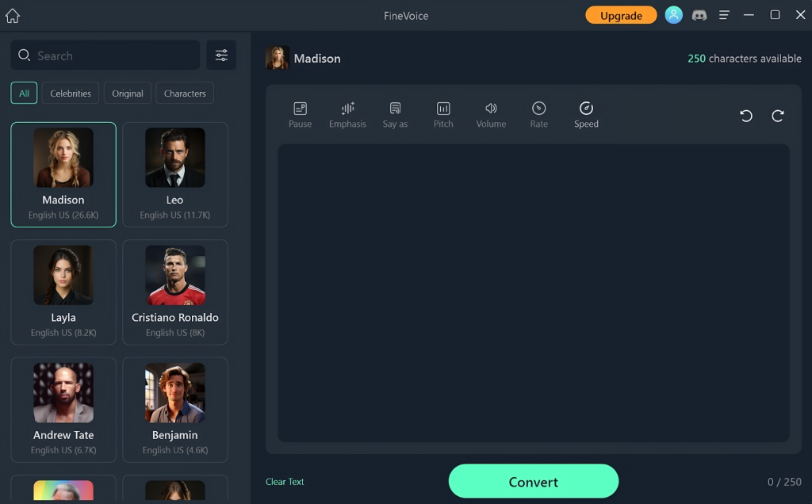The image size is (812, 504).
Task: Open the Say as option
Action: (395, 115)
